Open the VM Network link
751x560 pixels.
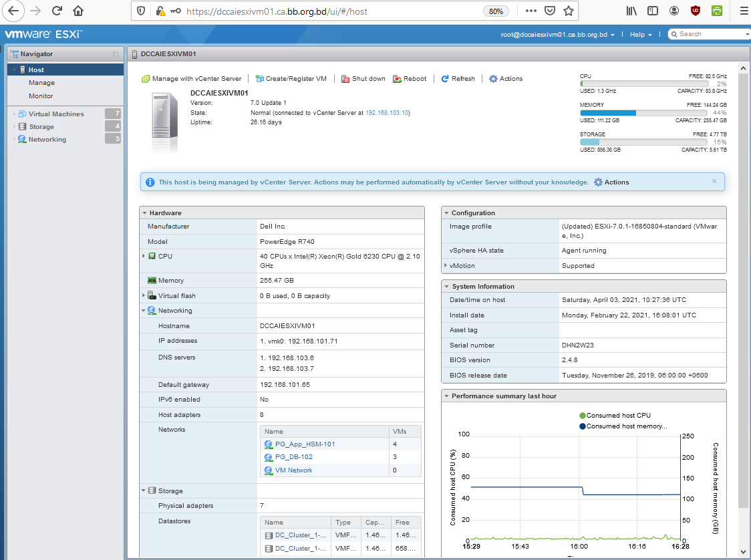coord(293,470)
